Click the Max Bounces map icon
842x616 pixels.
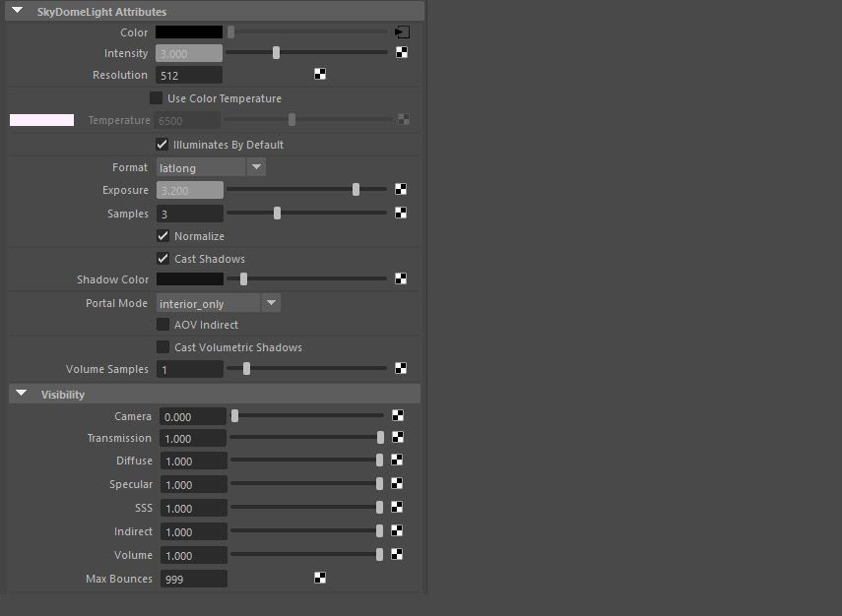[x=320, y=579]
